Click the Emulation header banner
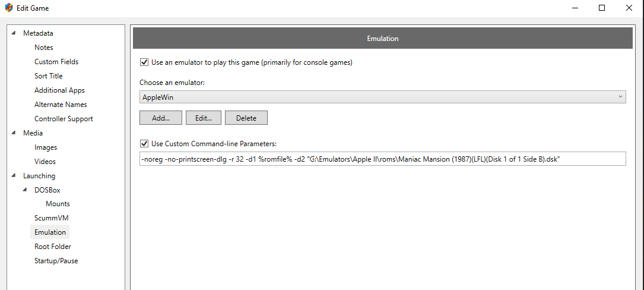The width and height of the screenshot is (644, 290). 383,38
